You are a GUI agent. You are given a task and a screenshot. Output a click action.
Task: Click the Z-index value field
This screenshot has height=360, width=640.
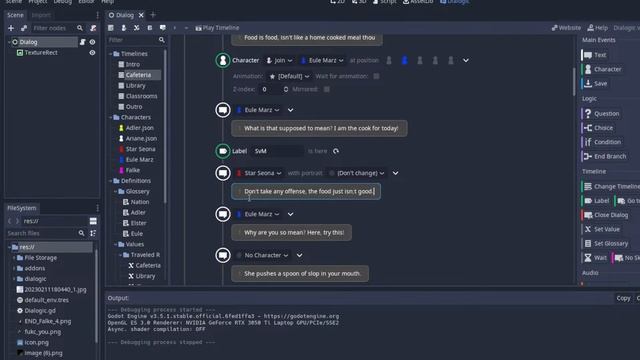point(270,89)
